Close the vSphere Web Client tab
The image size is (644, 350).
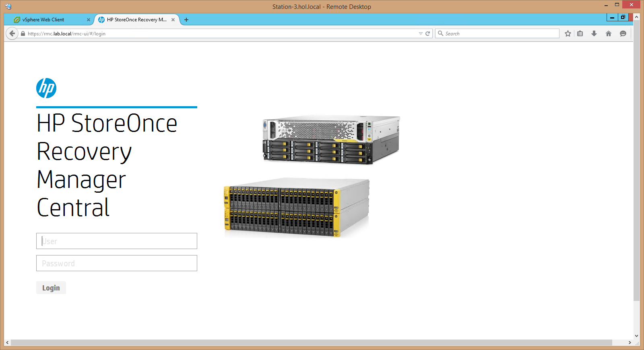(89, 20)
